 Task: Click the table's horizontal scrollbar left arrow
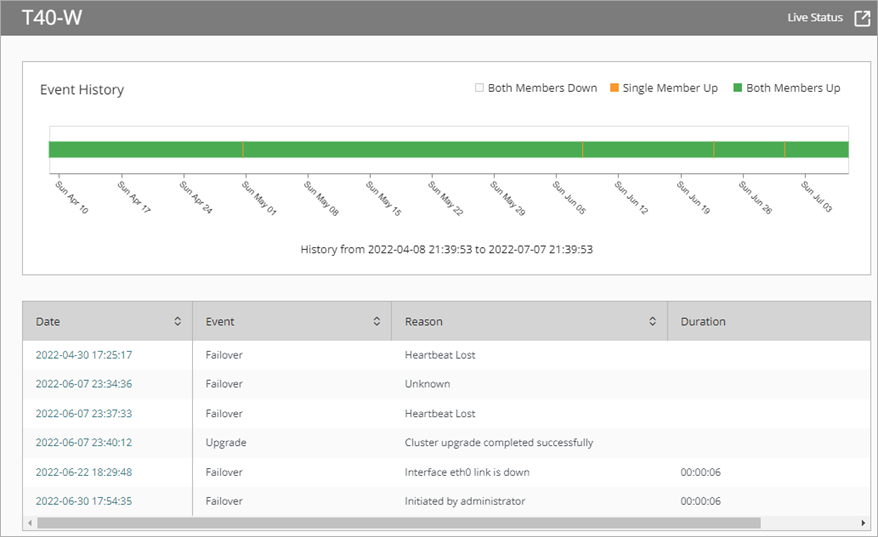pos(30,523)
